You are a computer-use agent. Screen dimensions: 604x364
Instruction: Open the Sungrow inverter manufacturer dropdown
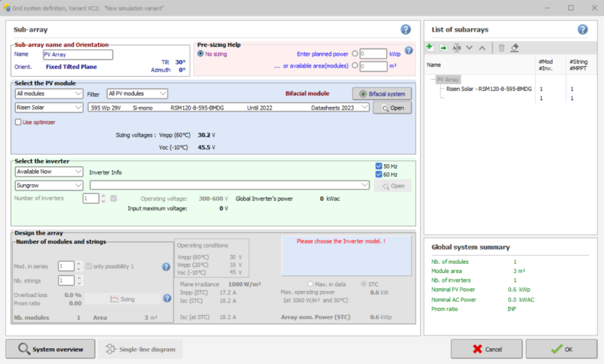pos(49,185)
